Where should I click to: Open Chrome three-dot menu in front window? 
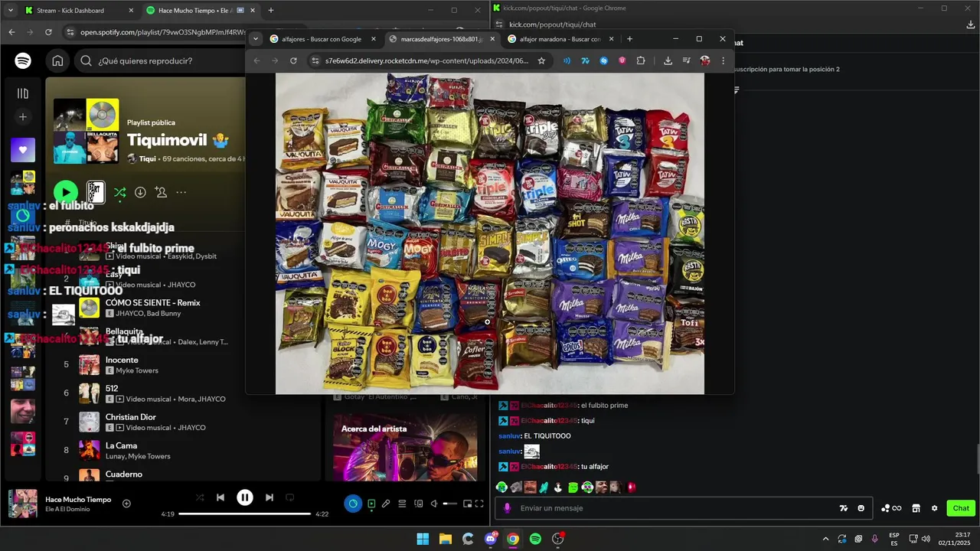[723, 60]
